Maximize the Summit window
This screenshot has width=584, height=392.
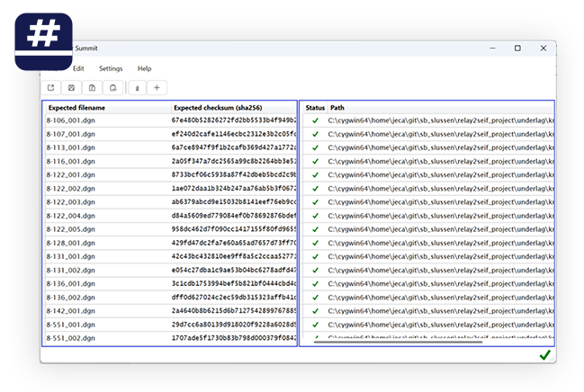click(x=517, y=48)
